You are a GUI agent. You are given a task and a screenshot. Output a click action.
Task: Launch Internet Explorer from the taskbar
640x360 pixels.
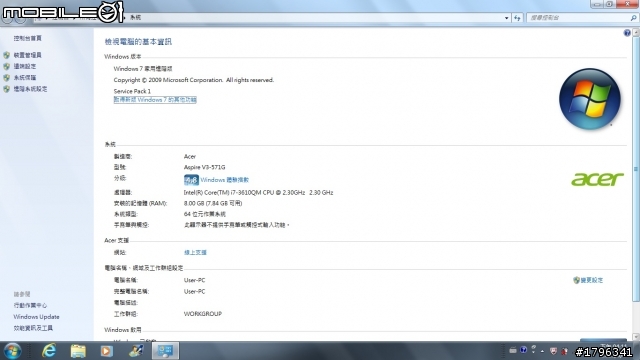[x=49, y=351]
